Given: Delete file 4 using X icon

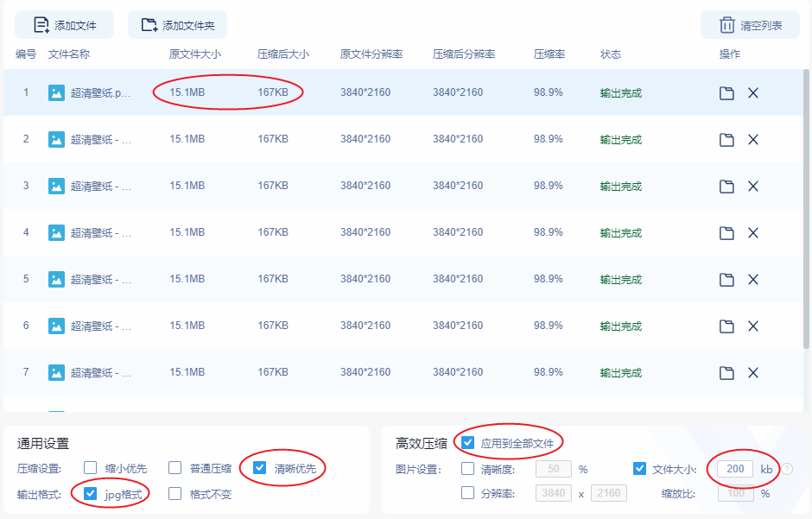Looking at the screenshot, I should 753,233.
